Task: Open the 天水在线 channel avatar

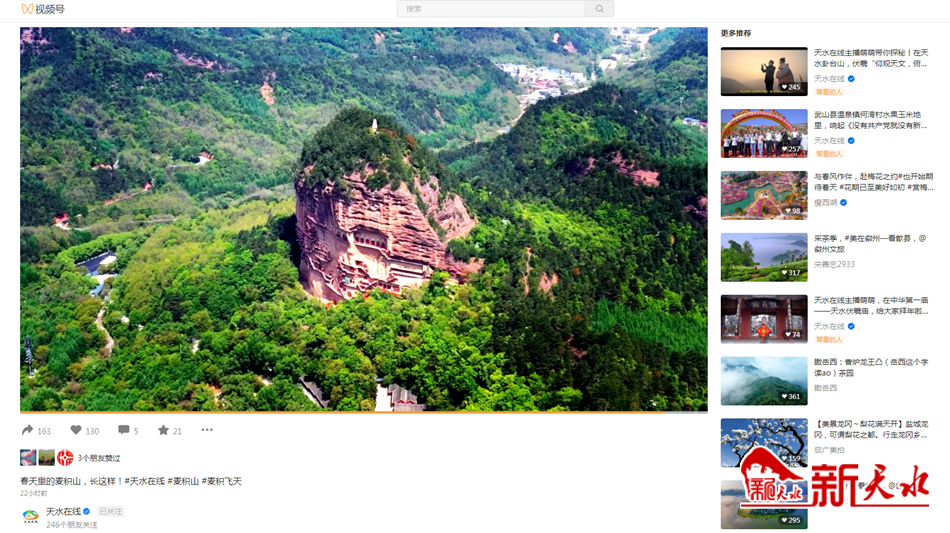Action: [30, 516]
